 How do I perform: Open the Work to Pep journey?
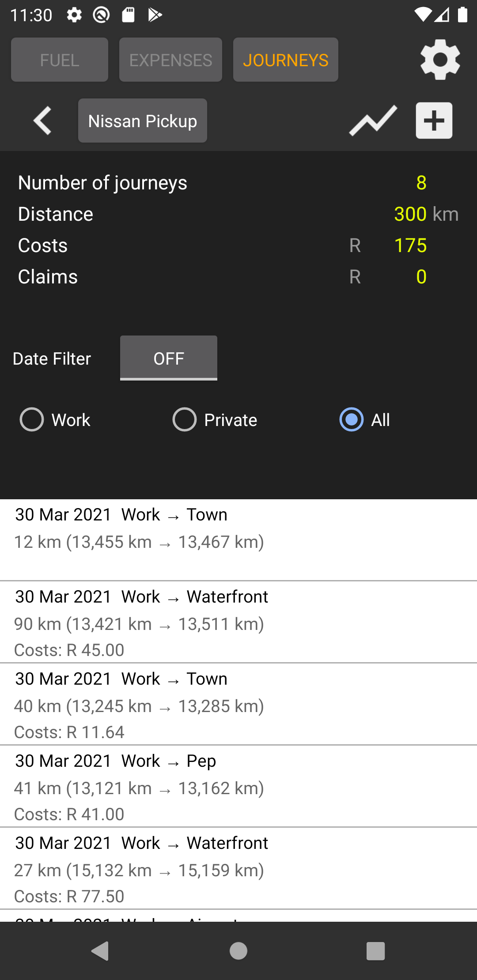point(238,786)
